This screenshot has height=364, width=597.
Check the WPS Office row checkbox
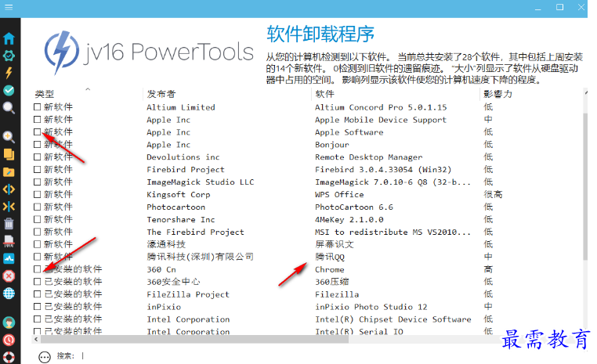[x=37, y=194]
